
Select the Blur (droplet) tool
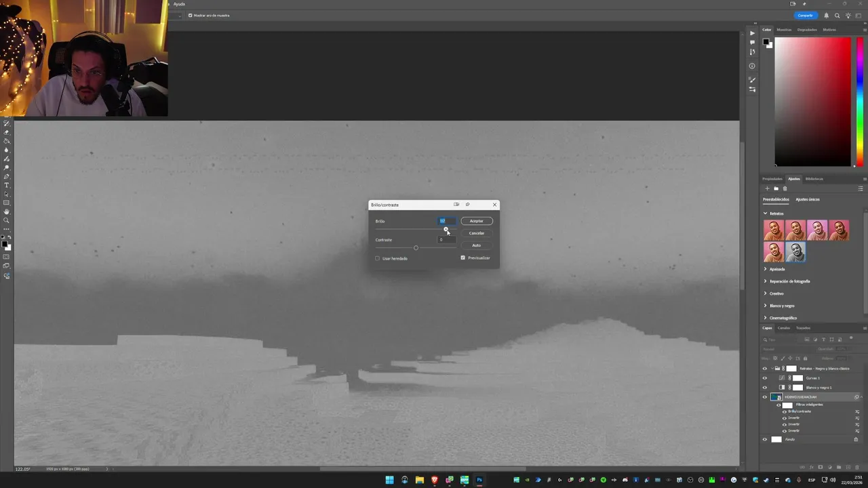[x=7, y=150]
